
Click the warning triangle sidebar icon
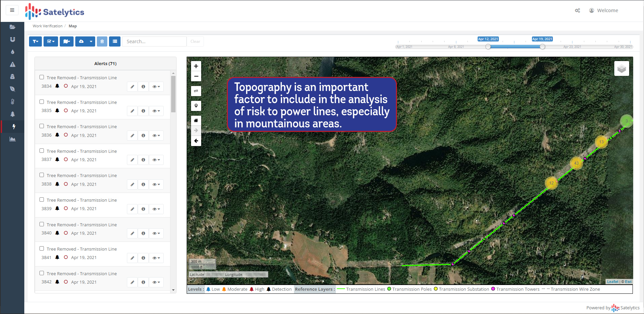12,64
